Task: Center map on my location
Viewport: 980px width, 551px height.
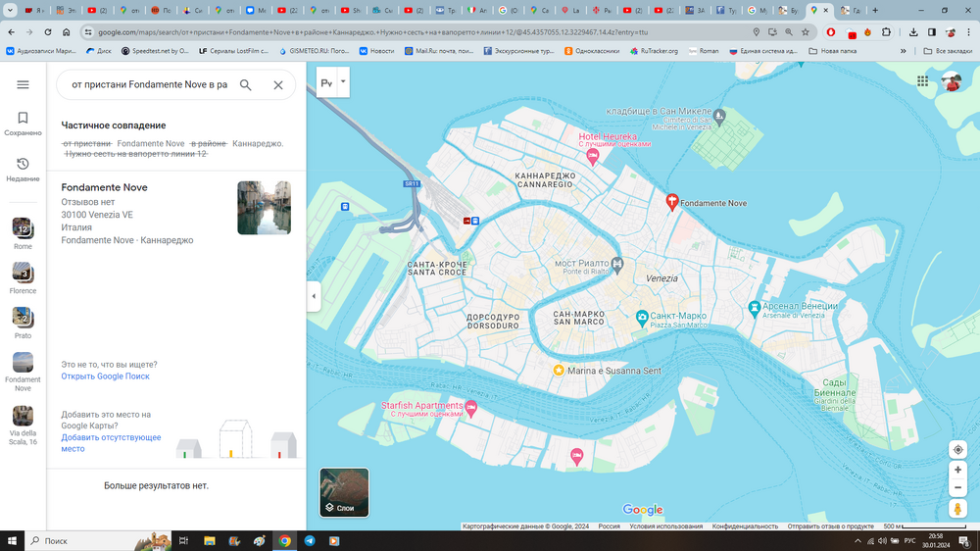Action: (957, 450)
